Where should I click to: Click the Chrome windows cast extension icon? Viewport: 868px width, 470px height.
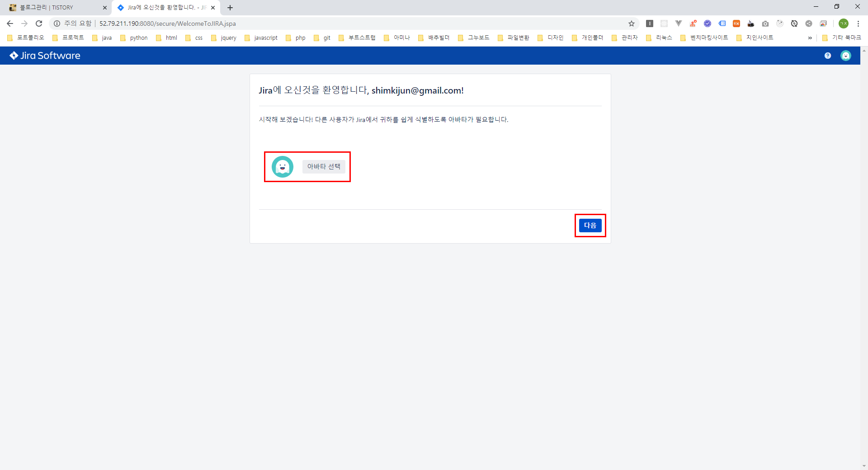click(x=823, y=23)
